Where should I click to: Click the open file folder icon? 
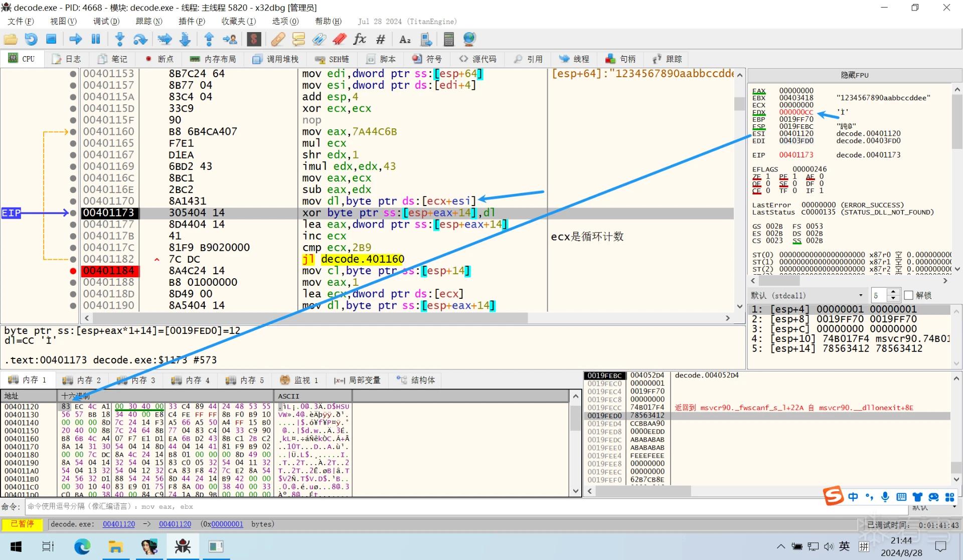(x=11, y=39)
